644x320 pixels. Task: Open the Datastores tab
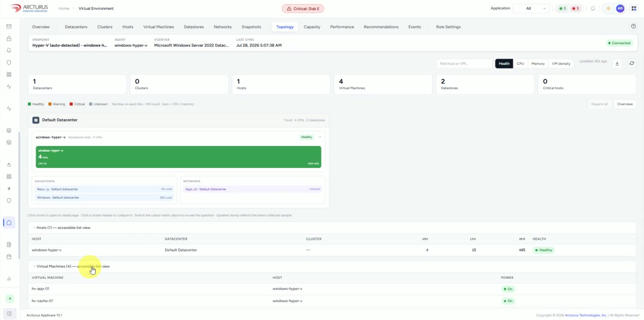[x=194, y=27]
